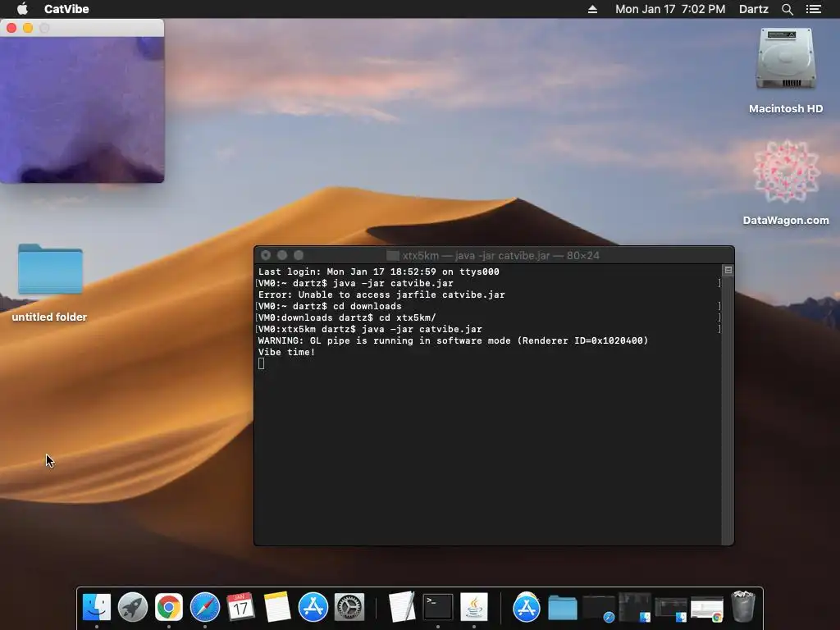Open blue Downloads folder in dock
Viewport: 840px width, 630px height.
(563, 608)
